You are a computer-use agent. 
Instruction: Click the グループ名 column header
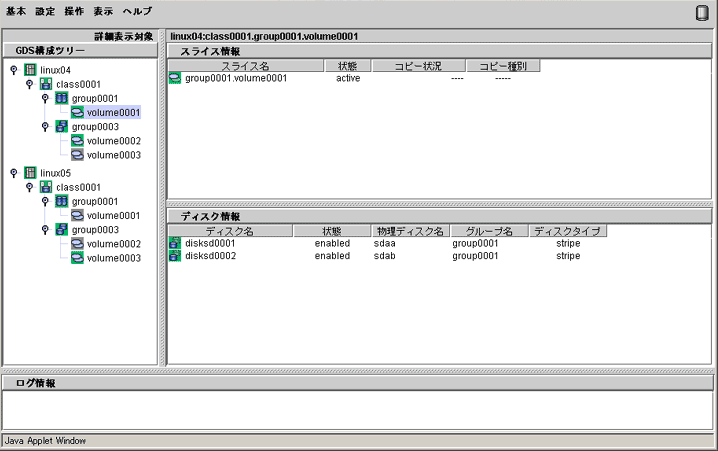pos(489,231)
